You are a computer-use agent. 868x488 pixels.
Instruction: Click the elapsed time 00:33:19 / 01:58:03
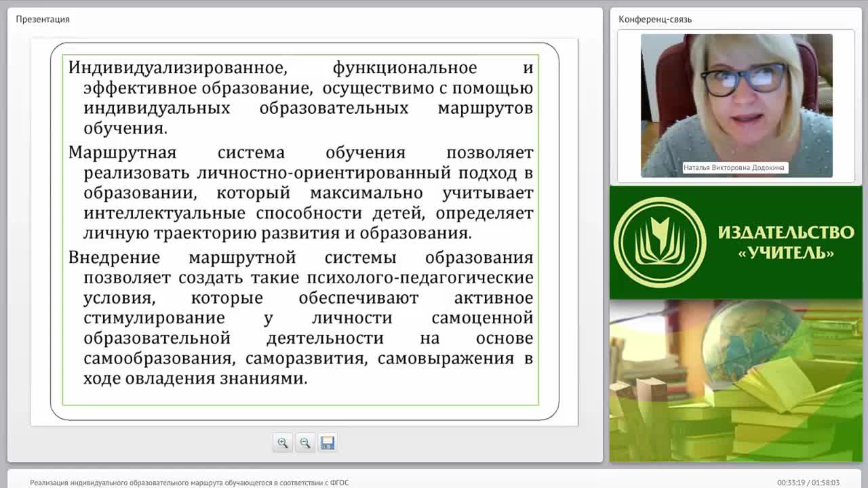(808, 483)
